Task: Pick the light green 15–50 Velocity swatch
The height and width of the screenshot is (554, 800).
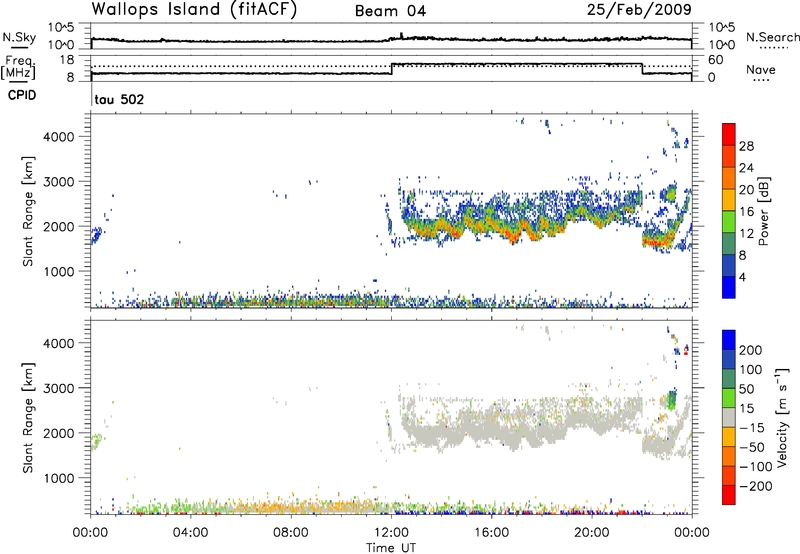Action: 729,398
